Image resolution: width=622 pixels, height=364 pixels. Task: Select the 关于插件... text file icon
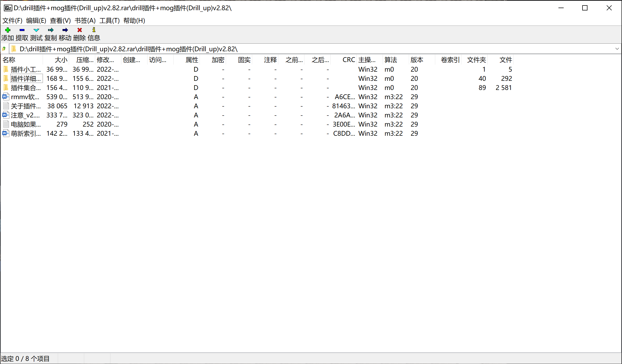(6, 106)
